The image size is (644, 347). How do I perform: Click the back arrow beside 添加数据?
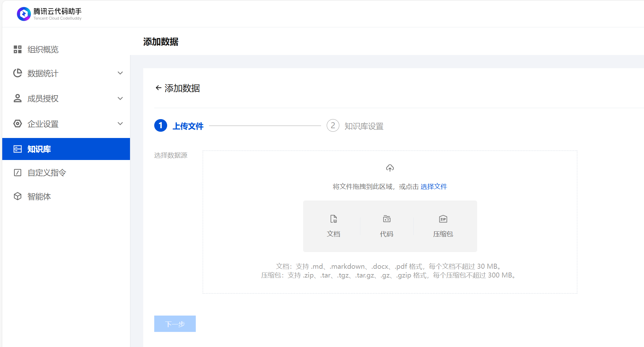158,88
